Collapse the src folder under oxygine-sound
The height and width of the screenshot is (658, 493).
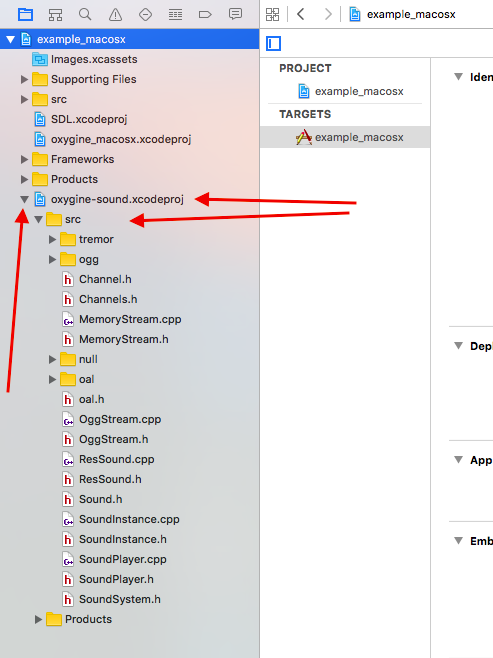(39, 219)
